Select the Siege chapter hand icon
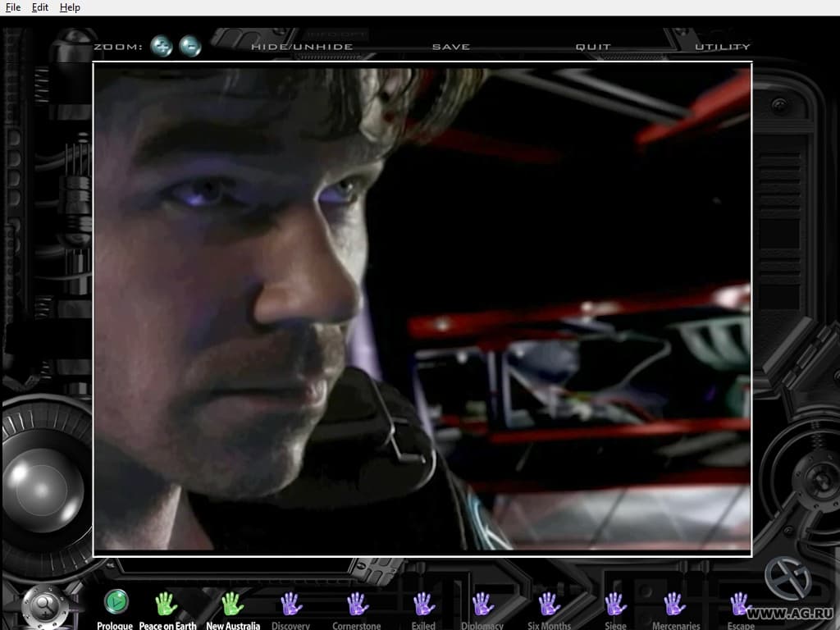 coord(615,604)
